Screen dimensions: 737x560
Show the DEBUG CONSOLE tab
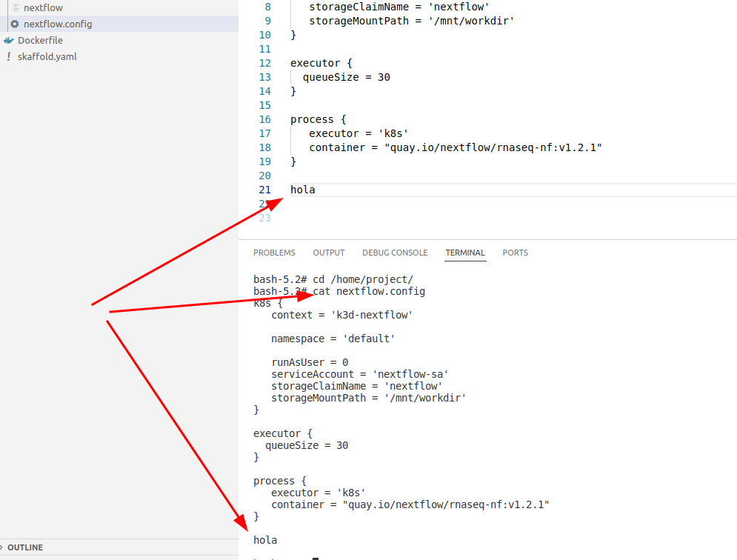click(x=395, y=253)
